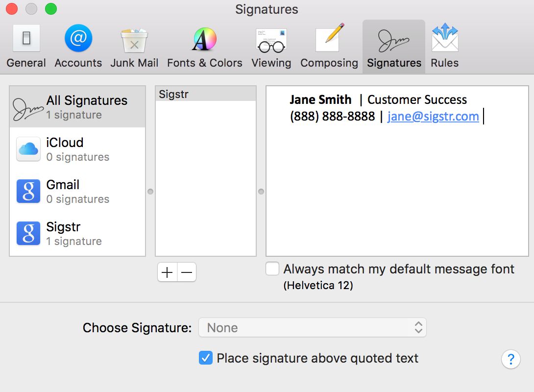Screen dimensions: 534x392
Task: Click Customer Success text in signature
Action: (x=417, y=100)
